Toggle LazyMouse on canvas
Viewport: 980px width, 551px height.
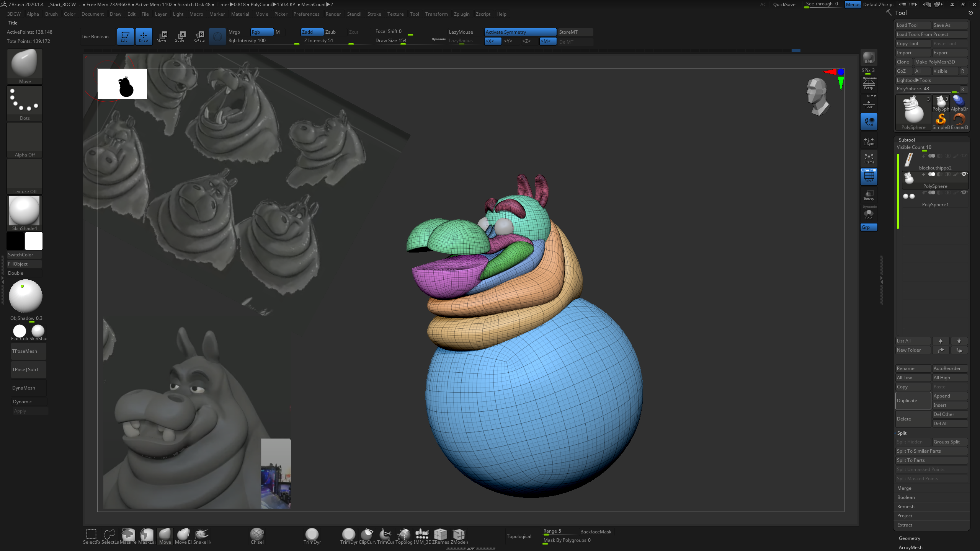click(x=460, y=32)
